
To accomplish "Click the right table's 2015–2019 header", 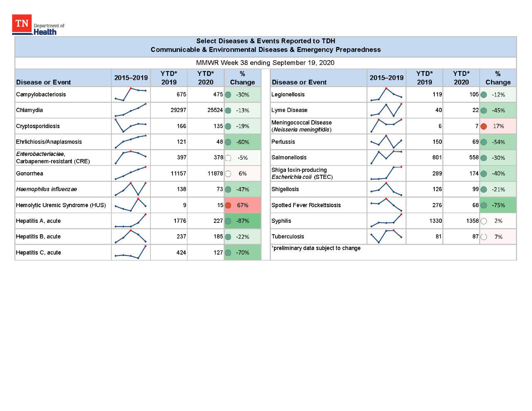I will pos(387,78).
